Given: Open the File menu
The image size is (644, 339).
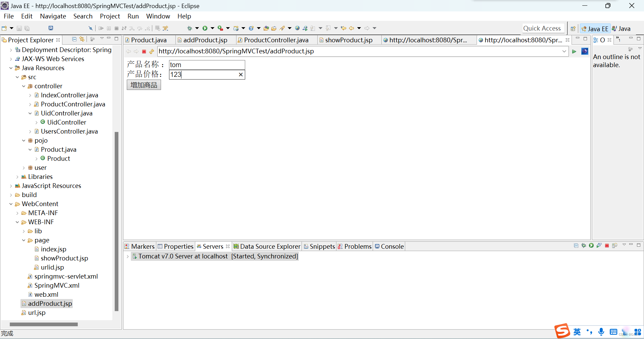Looking at the screenshot, I should tap(9, 16).
